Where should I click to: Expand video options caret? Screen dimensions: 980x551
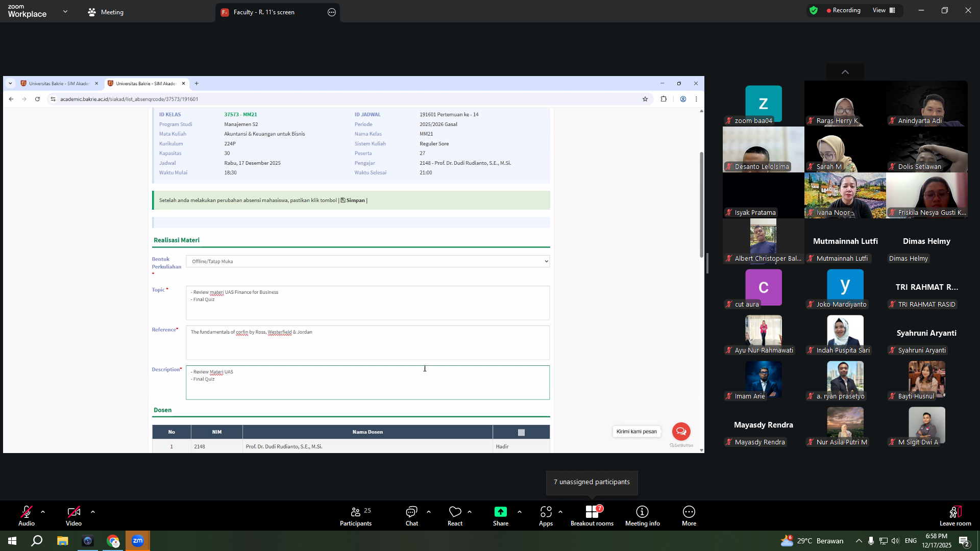pos(93,512)
